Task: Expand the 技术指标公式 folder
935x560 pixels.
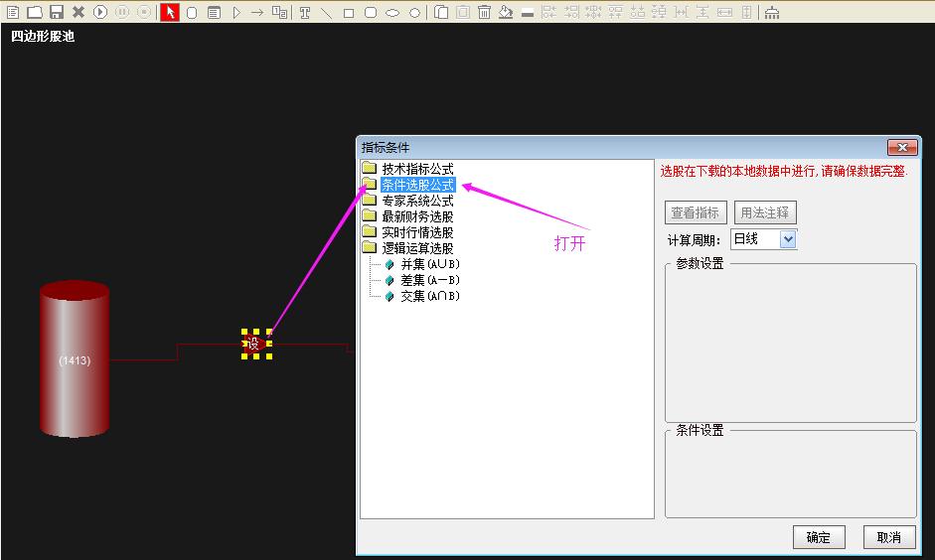Action: pos(417,169)
